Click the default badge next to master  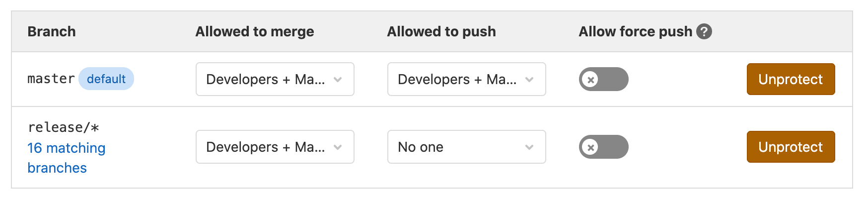click(106, 79)
